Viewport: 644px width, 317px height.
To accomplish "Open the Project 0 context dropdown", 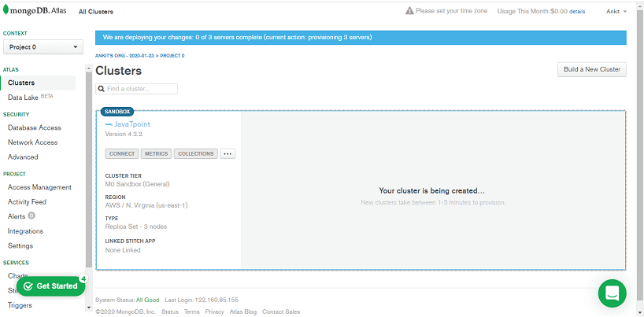I will pyautogui.click(x=43, y=47).
